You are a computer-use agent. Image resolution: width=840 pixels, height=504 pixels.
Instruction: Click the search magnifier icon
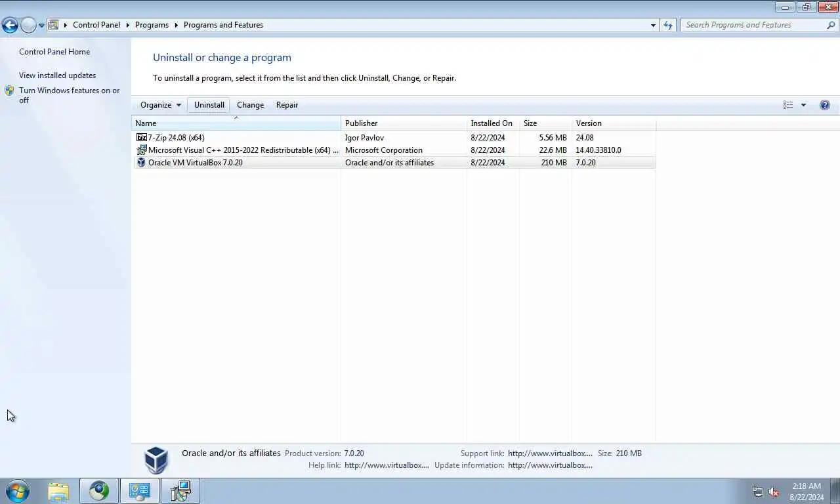point(831,25)
